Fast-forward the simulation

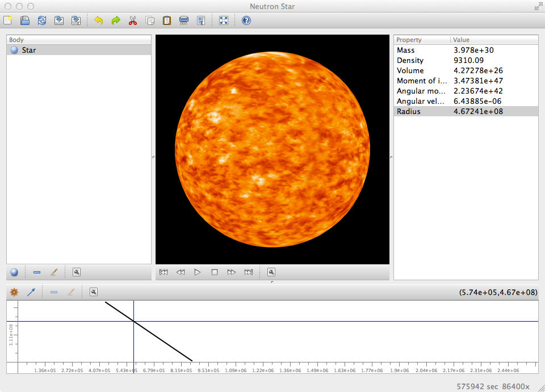[232, 272]
